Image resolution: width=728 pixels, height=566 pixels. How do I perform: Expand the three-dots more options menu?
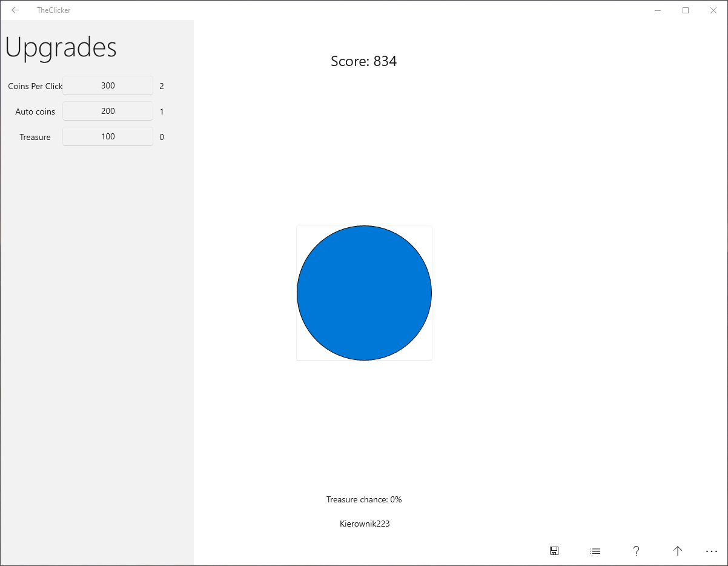point(712,551)
